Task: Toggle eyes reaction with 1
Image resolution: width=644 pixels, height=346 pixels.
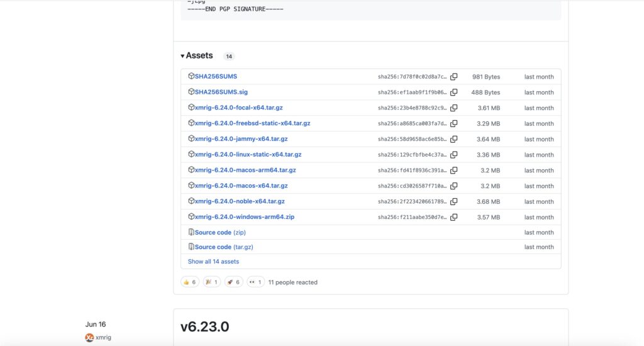Action: (x=255, y=282)
